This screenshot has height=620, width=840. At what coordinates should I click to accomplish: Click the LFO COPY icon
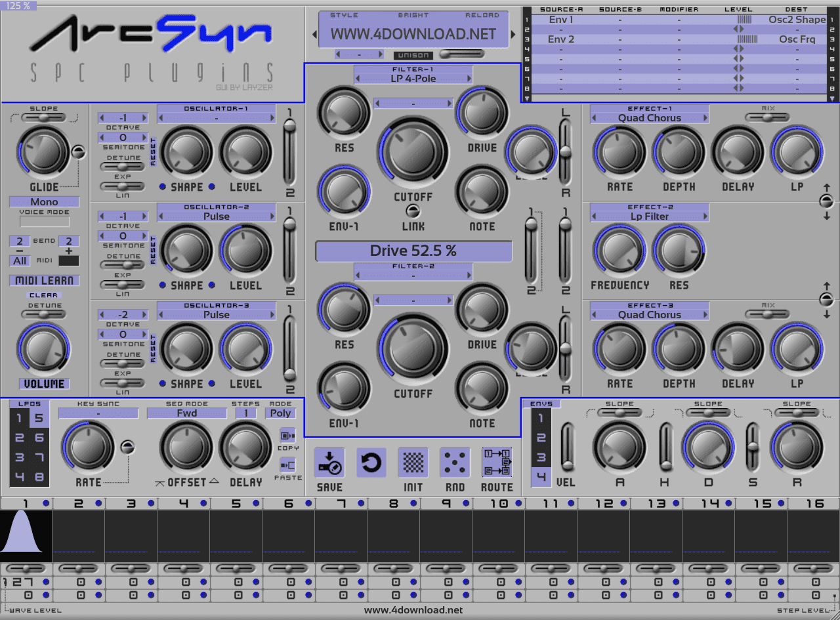click(x=287, y=436)
